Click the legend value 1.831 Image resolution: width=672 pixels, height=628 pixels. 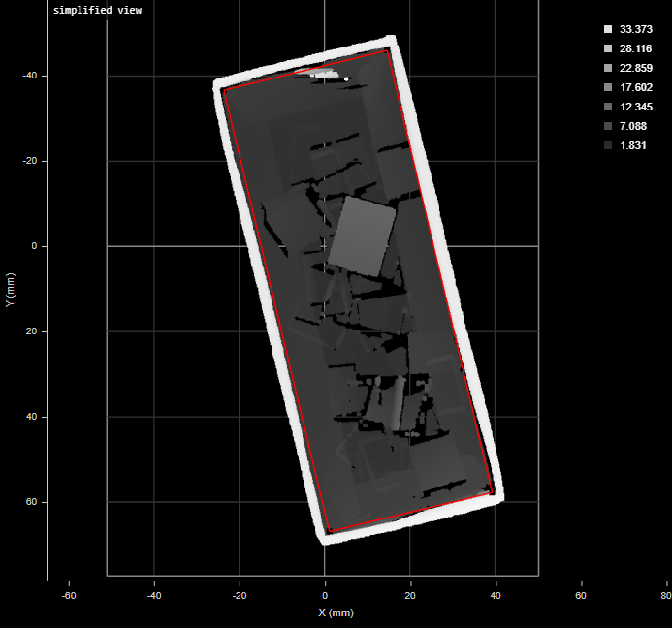point(633,145)
